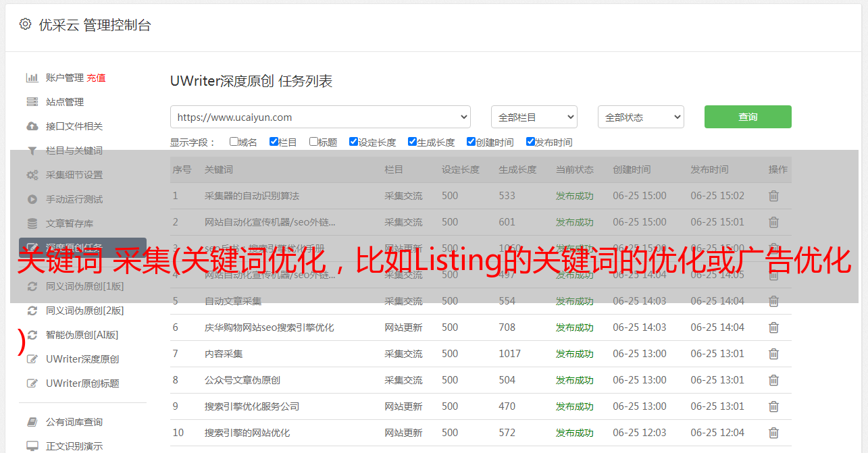Click the green 查询 button
The image size is (868, 453).
coord(747,117)
